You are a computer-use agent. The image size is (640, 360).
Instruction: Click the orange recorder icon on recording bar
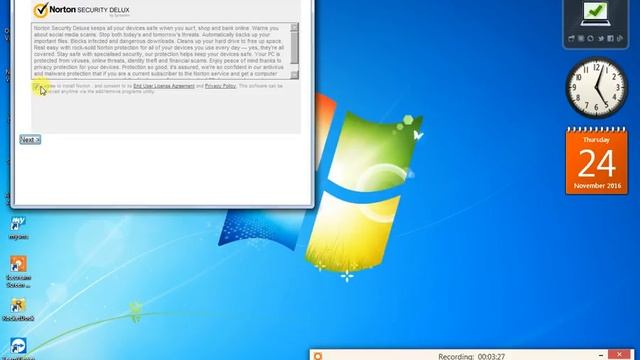coord(318,356)
